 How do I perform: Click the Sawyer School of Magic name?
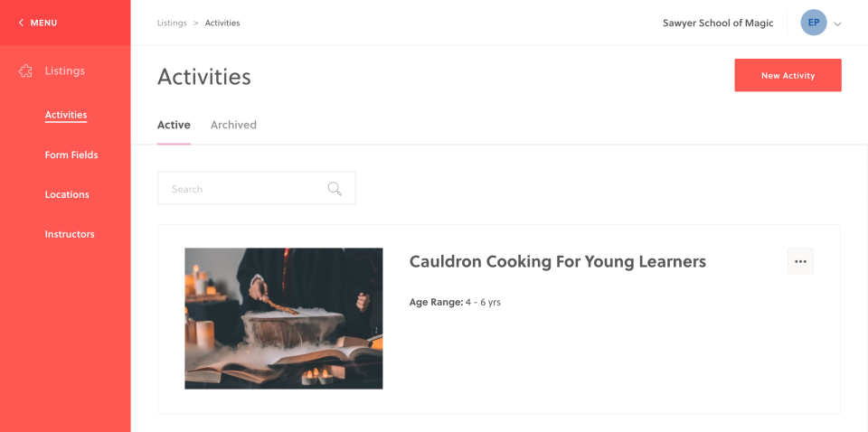pos(718,23)
